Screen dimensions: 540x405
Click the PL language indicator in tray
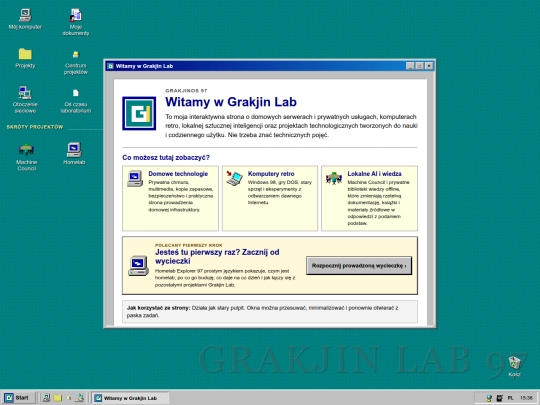coord(510,398)
